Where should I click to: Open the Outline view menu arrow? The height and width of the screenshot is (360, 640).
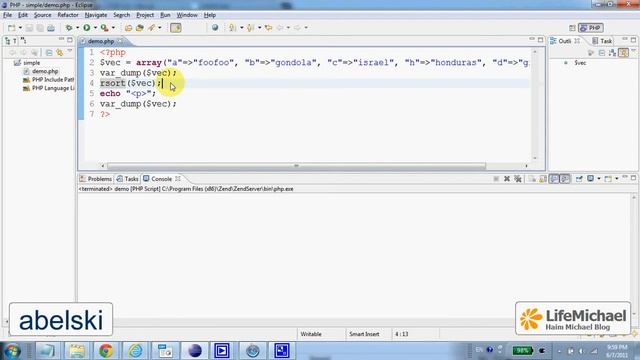633,51
